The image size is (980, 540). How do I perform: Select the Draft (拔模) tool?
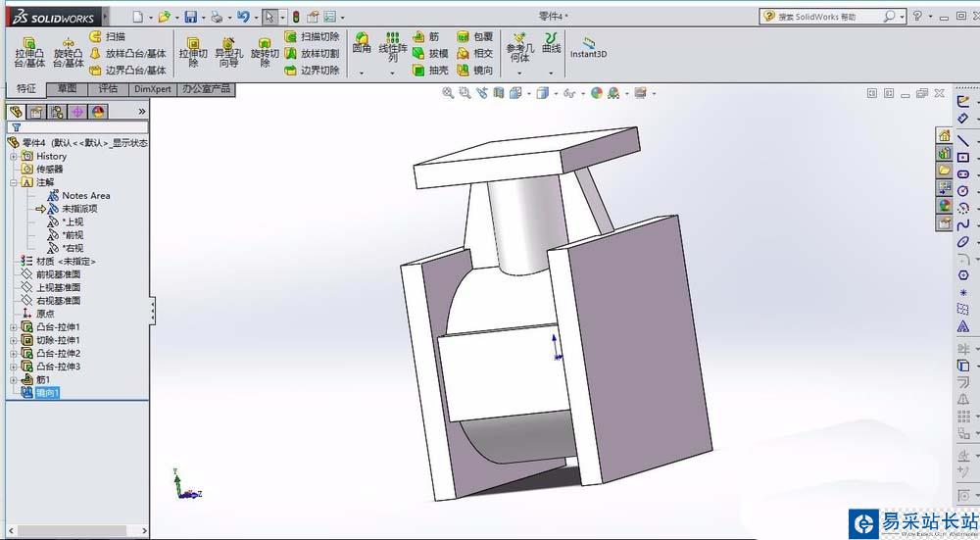430,54
